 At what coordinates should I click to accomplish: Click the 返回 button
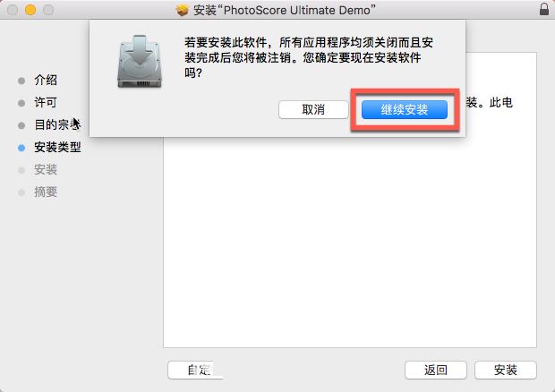[436, 370]
